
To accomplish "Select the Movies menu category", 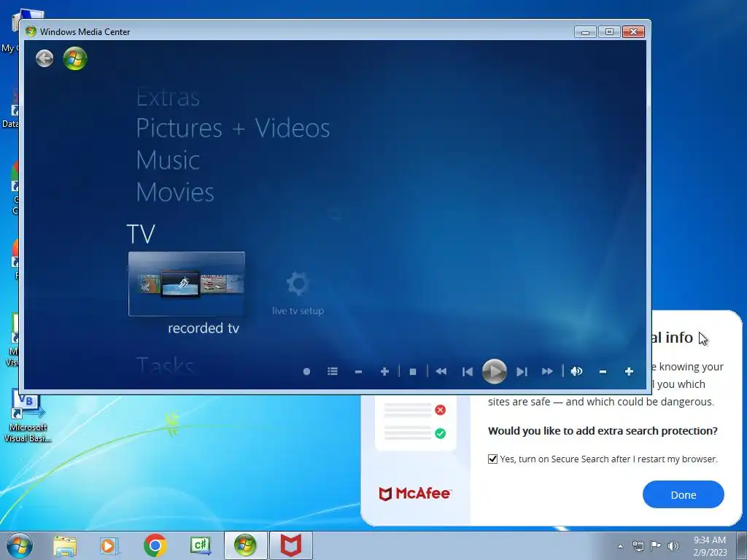I will click(175, 192).
